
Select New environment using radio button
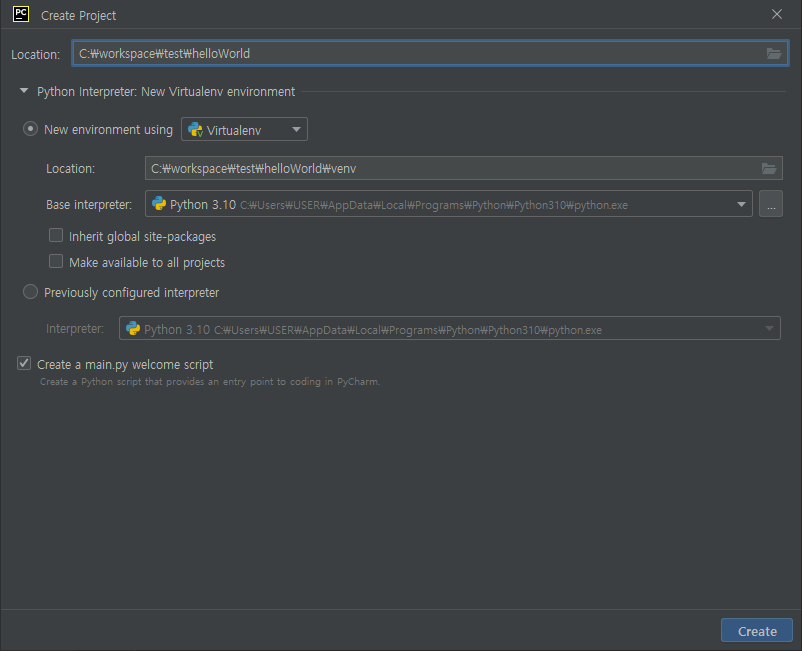point(30,129)
